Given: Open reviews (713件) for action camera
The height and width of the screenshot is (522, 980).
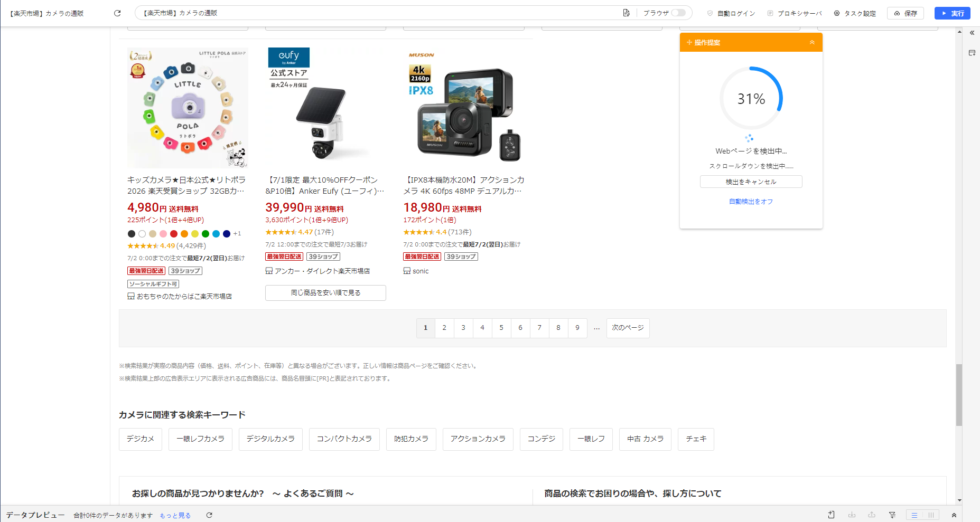Looking at the screenshot, I should [460, 232].
